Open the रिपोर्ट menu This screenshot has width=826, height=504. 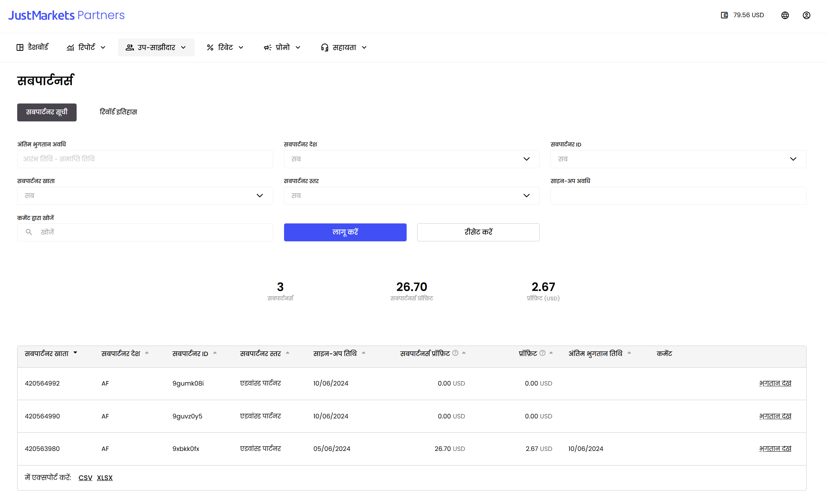86,47
